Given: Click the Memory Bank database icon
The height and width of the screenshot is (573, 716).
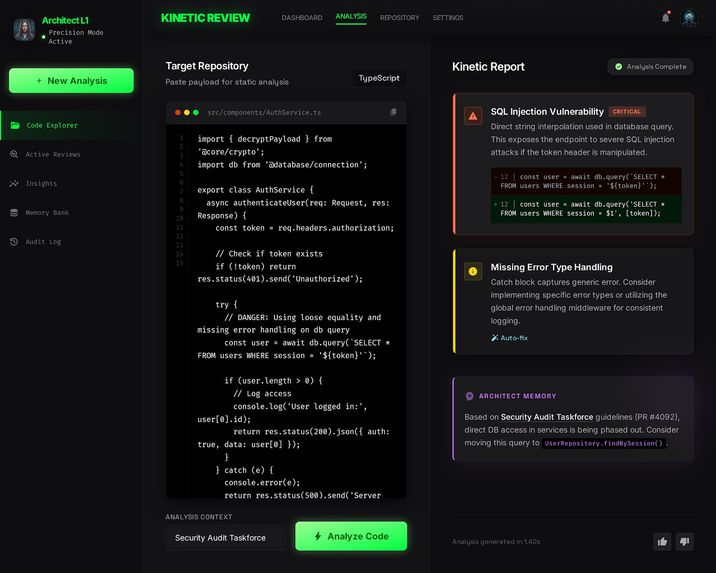Looking at the screenshot, I should point(14,213).
